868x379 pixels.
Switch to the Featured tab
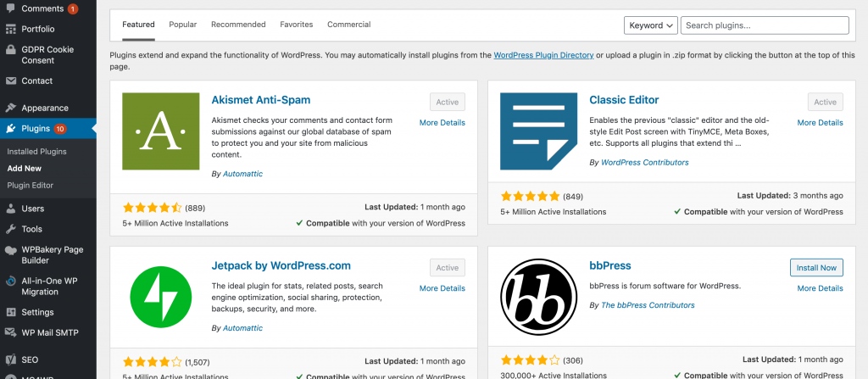[x=138, y=25]
